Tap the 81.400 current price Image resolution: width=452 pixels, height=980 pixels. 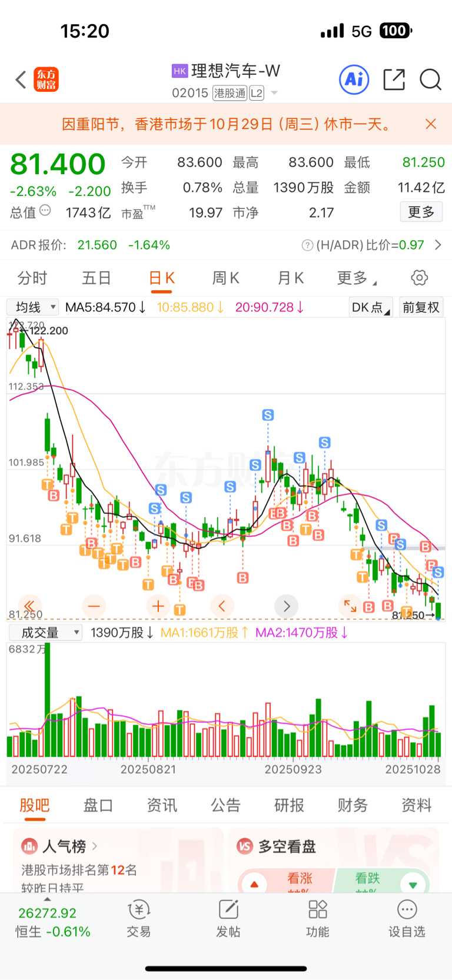pos(58,164)
